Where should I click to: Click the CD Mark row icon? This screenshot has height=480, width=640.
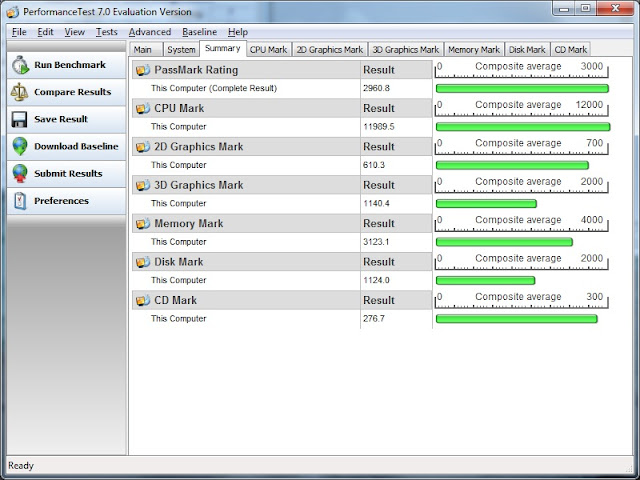point(143,300)
